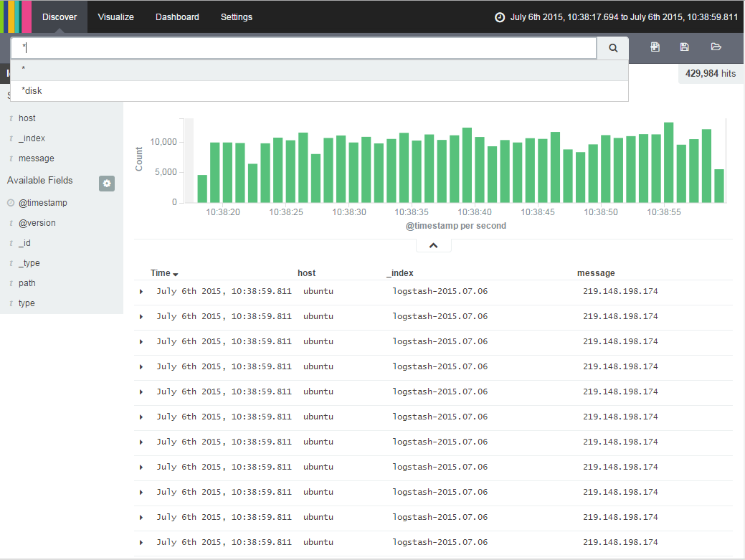This screenshot has height=560, width=745.
Task: Click the search magnifier button
Action: pos(613,48)
